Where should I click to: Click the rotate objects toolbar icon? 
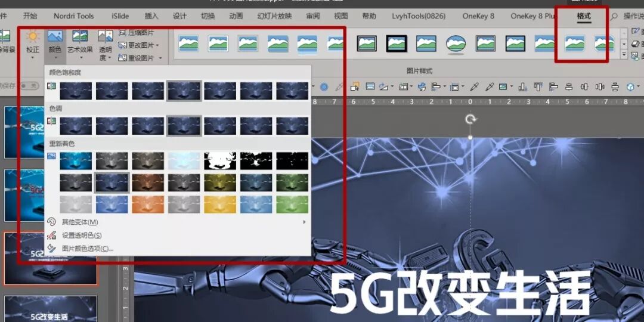[383, 86]
